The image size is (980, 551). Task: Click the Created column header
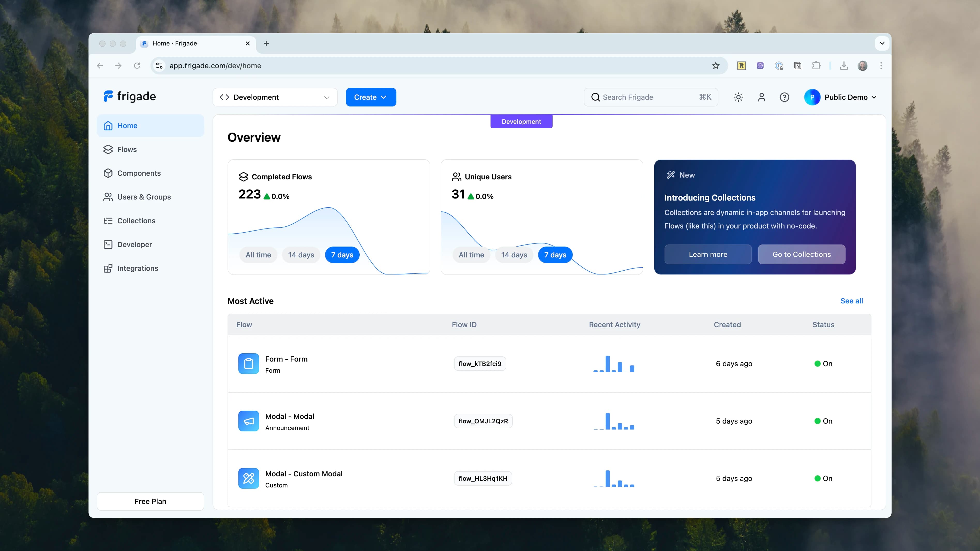coord(727,325)
